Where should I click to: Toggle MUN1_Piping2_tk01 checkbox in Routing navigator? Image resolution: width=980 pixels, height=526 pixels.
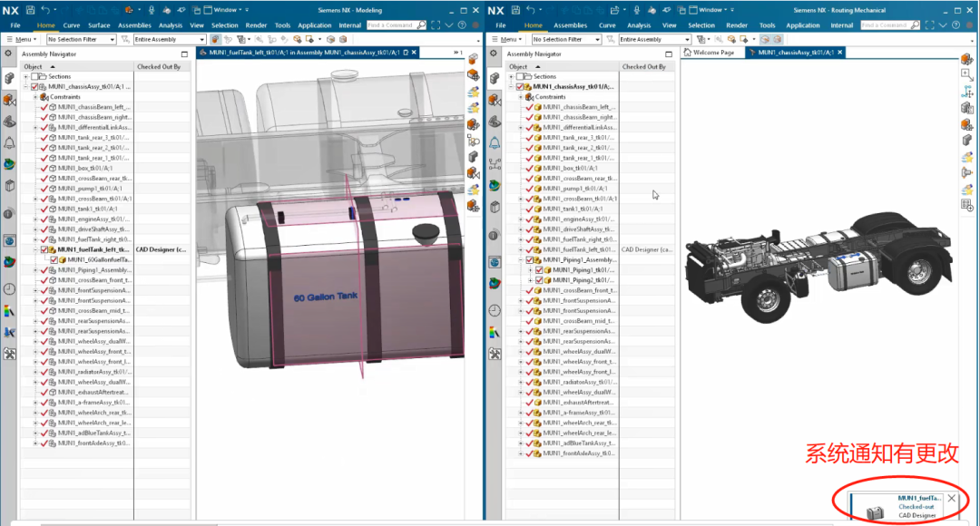click(539, 280)
